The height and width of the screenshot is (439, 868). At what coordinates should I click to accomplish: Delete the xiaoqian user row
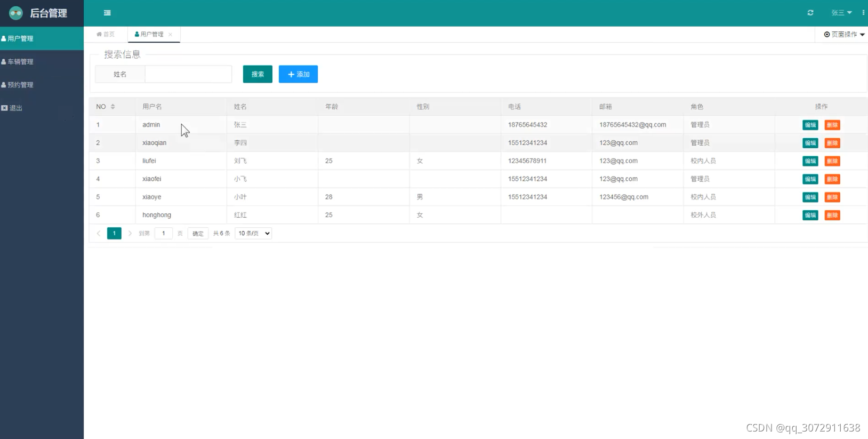pos(832,143)
